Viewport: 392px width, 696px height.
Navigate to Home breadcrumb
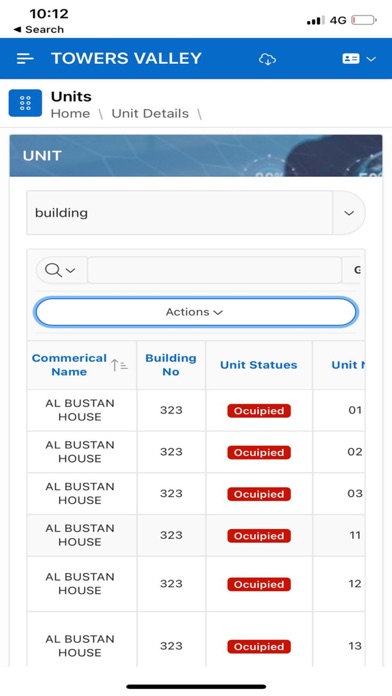(70, 114)
